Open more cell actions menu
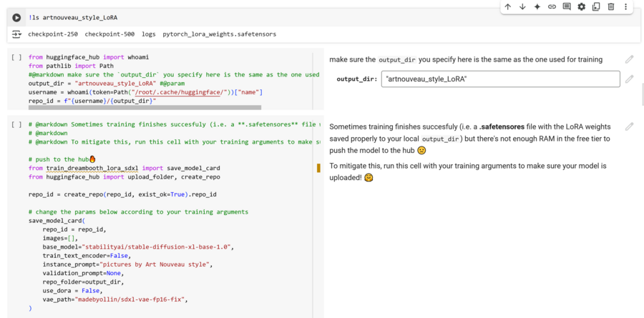The image size is (644, 318). pos(625,7)
